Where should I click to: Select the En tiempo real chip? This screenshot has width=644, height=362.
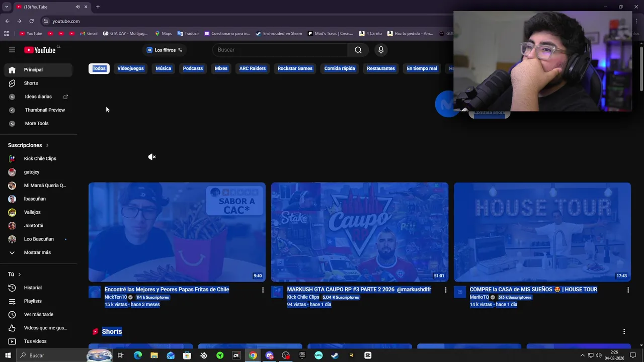(x=422, y=68)
